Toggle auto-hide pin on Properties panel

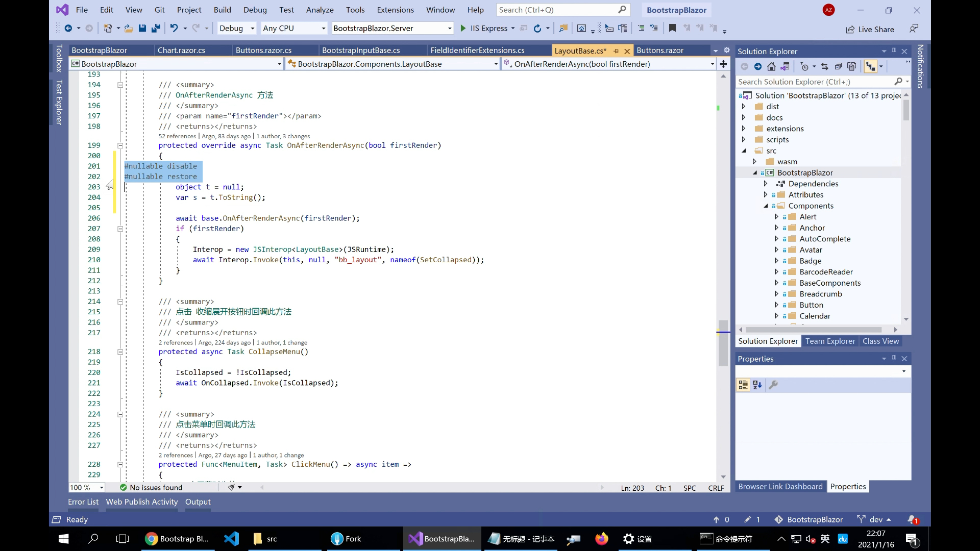pyautogui.click(x=894, y=359)
